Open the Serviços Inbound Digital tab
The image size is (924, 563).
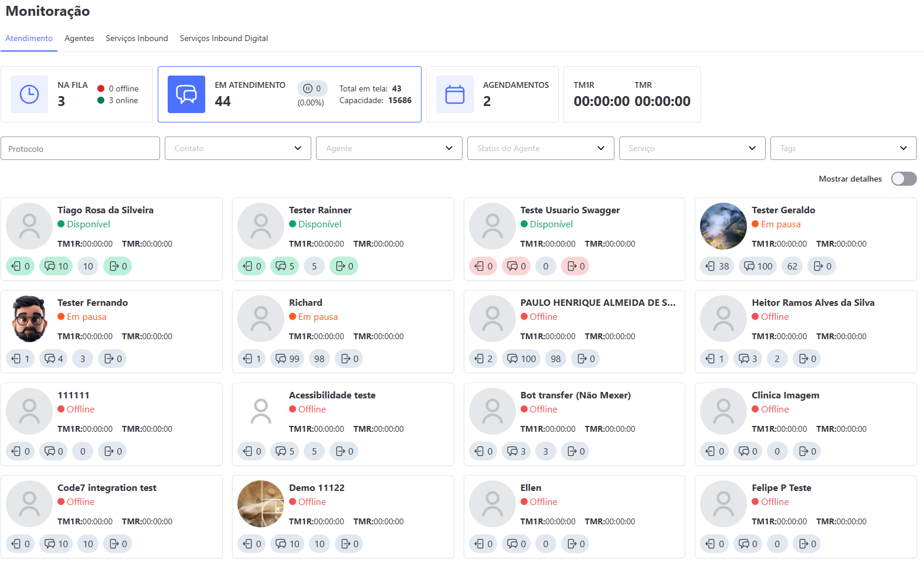coord(223,38)
